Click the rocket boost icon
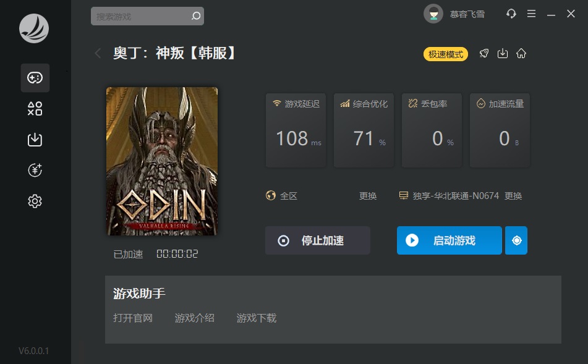This screenshot has height=364, width=588. point(484,54)
